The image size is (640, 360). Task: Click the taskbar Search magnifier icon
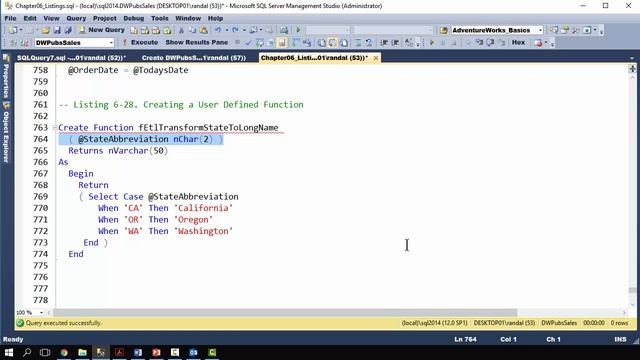[x=27, y=352]
